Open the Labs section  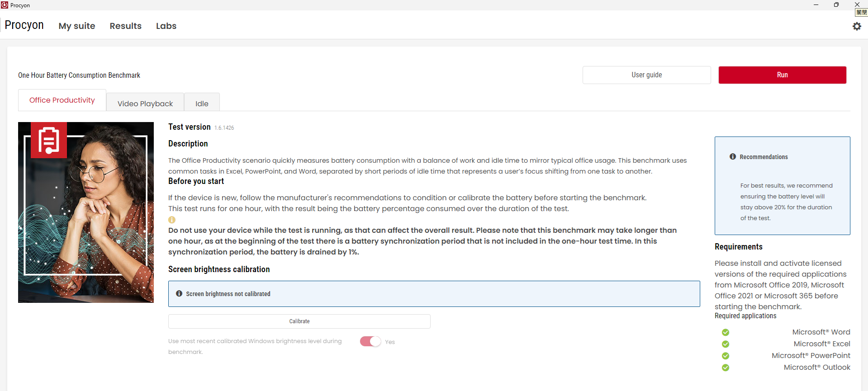pyautogui.click(x=166, y=26)
